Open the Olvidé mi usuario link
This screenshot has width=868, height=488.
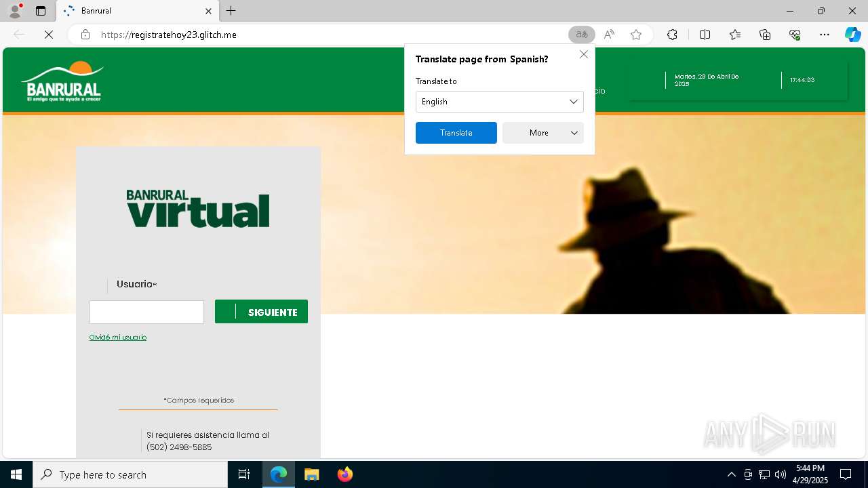click(x=118, y=337)
